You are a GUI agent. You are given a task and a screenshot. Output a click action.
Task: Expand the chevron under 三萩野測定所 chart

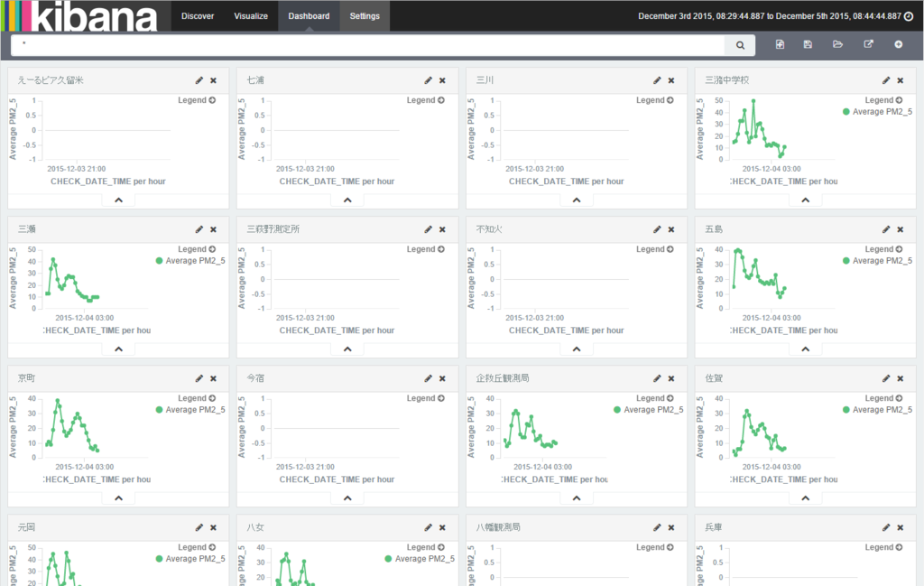tap(347, 349)
